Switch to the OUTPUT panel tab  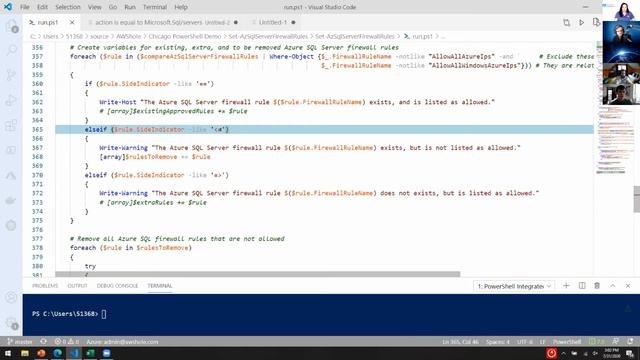(77, 286)
